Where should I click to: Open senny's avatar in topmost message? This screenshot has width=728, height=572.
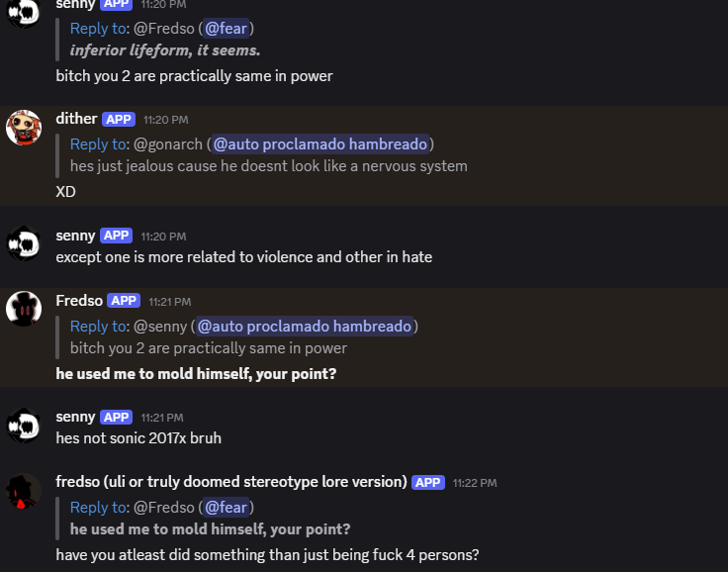click(24, 12)
